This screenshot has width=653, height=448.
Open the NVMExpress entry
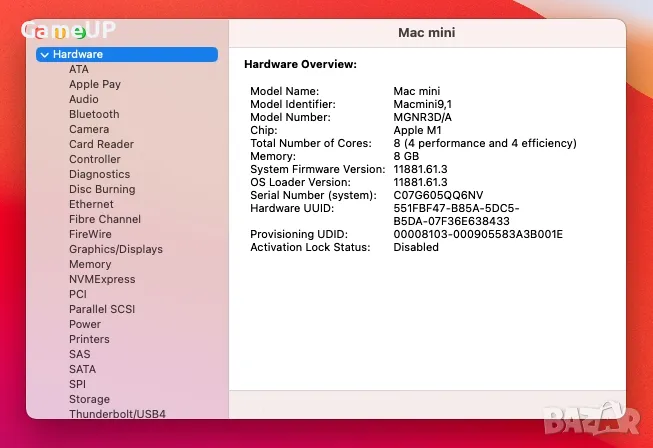(102, 279)
